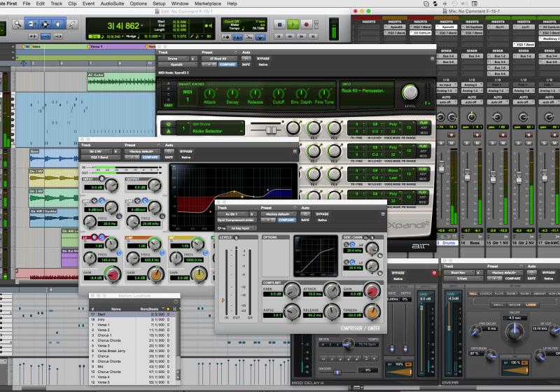Click the Xpand!2 Level knob
Viewport: 560px width, 392px height.
pos(409,92)
